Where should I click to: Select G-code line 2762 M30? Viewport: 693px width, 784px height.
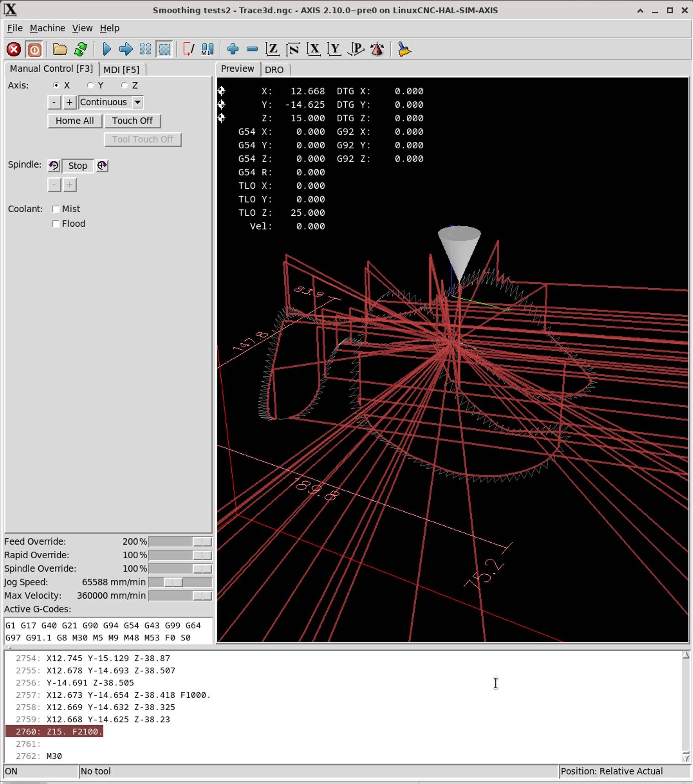[x=54, y=756]
